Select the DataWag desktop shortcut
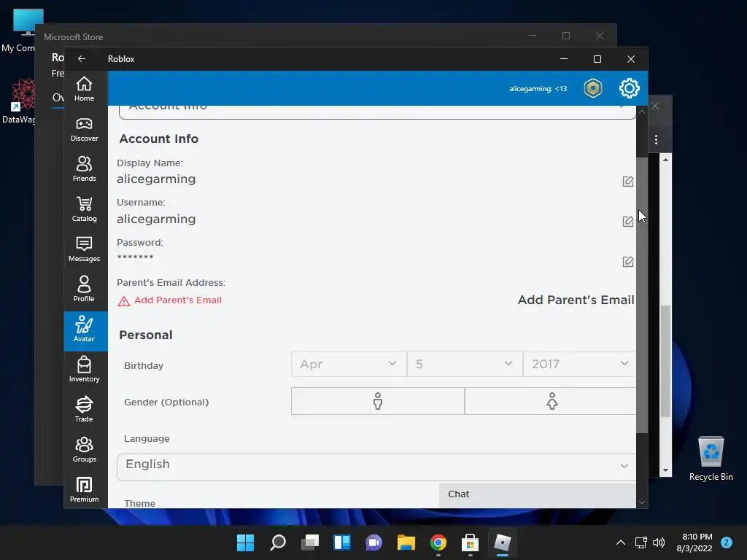747x560 pixels. (19, 101)
